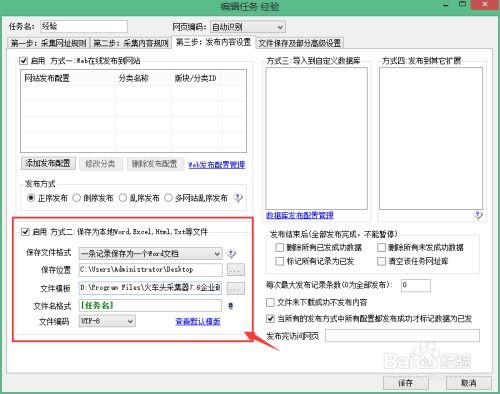Image resolution: width=500 pixels, height=394 pixels.
Task: Check 删除所有已发成功数据 option
Action: [x=279, y=247]
